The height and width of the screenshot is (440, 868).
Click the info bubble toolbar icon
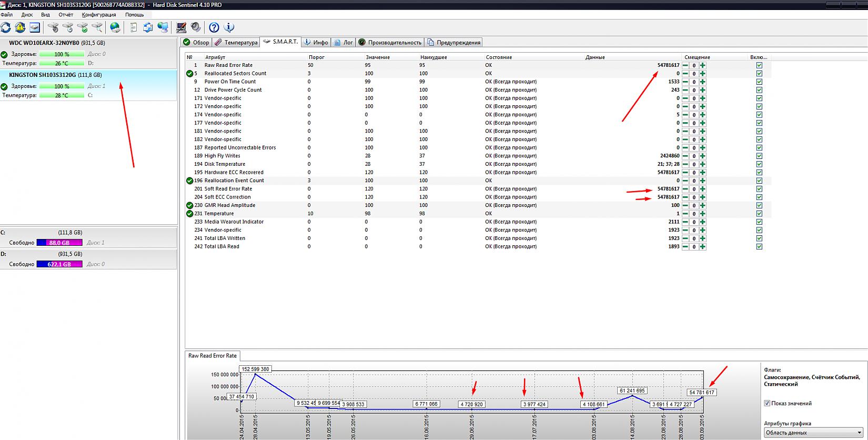tap(229, 27)
